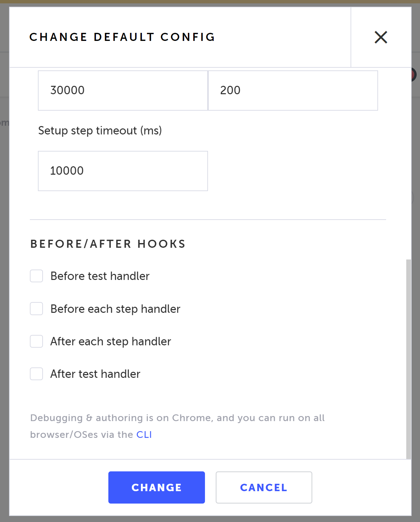The width and height of the screenshot is (420, 522).
Task: Tick the Before each step handler checkbox
Action: click(37, 309)
